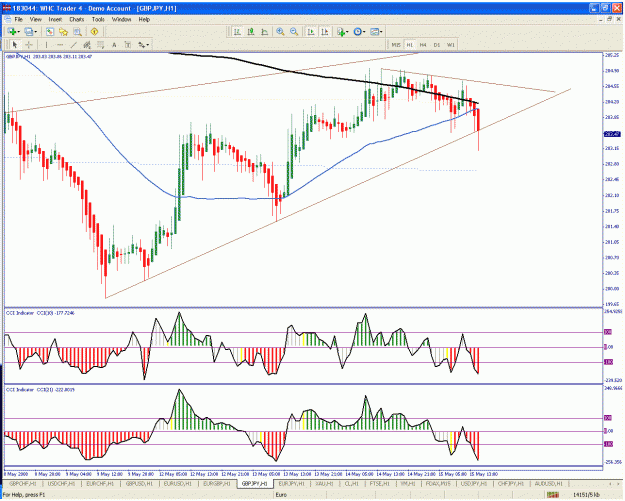Click the chart document icon beside File menu

click(x=7, y=19)
